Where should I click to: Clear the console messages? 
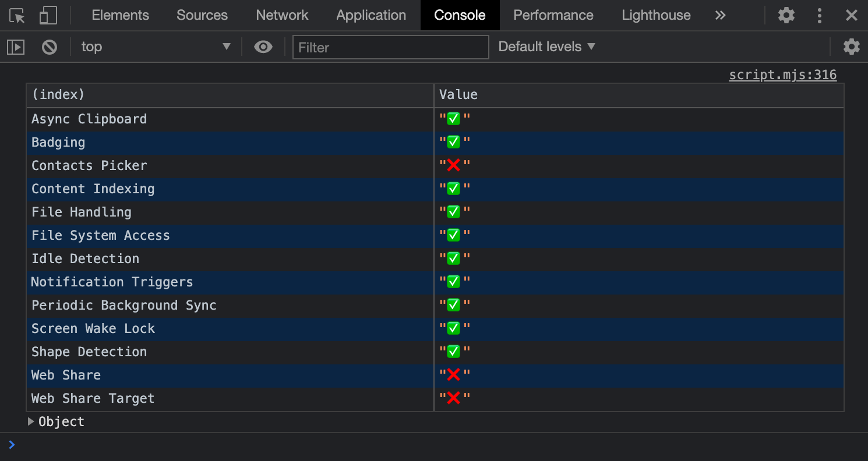click(50, 47)
